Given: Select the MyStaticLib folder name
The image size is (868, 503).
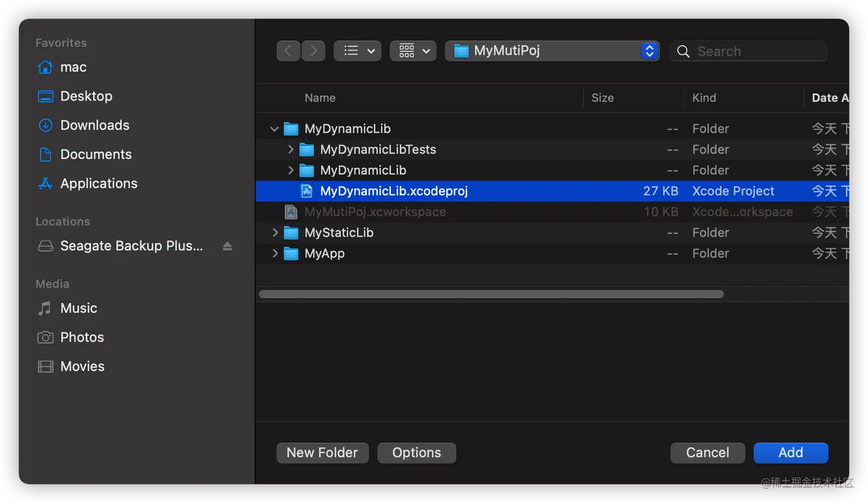Looking at the screenshot, I should [x=339, y=233].
